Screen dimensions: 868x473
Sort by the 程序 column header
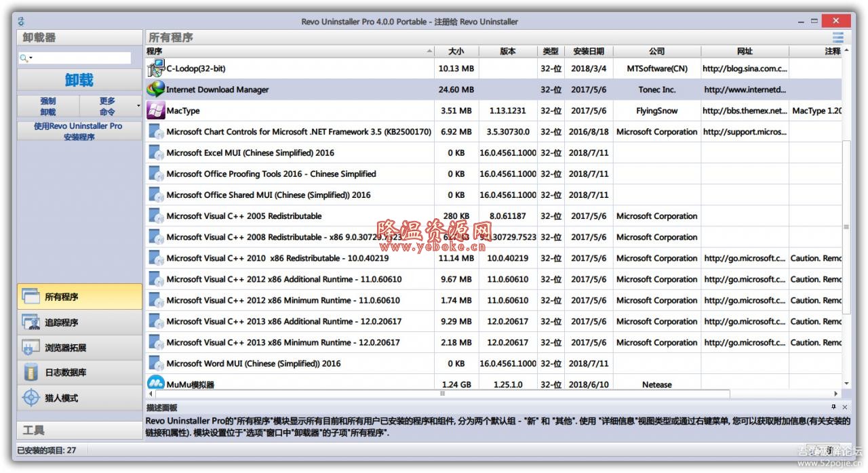[x=290, y=51]
